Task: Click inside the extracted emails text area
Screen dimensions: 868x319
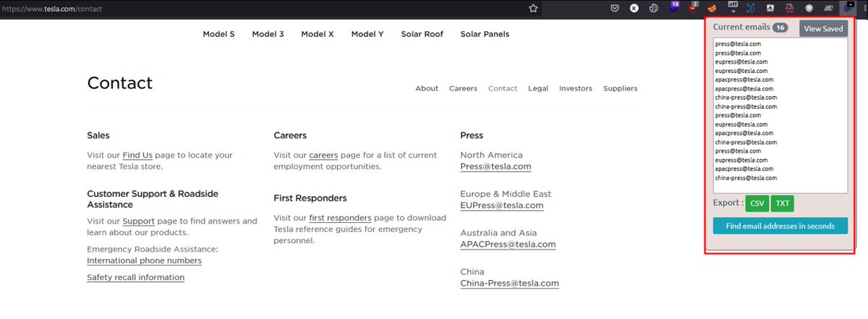Action: [x=780, y=115]
